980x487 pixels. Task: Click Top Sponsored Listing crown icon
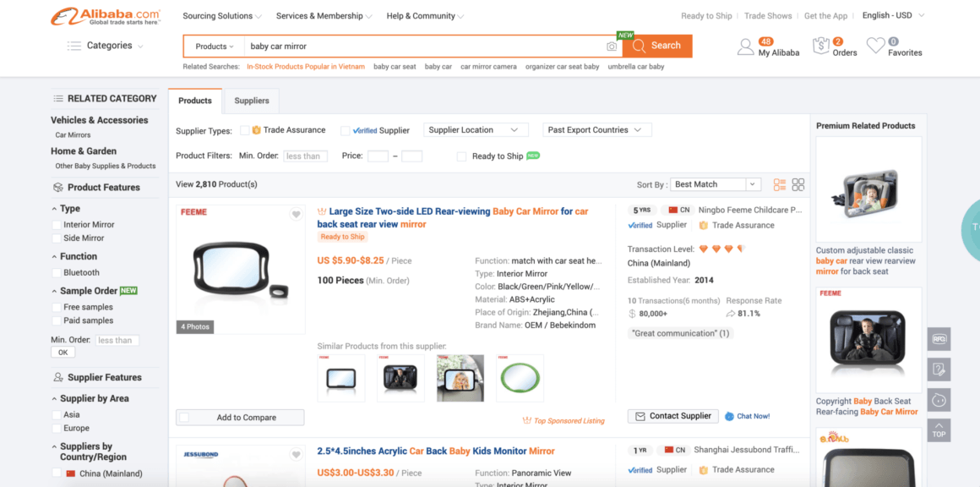pyautogui.click(x=526, y=421)
